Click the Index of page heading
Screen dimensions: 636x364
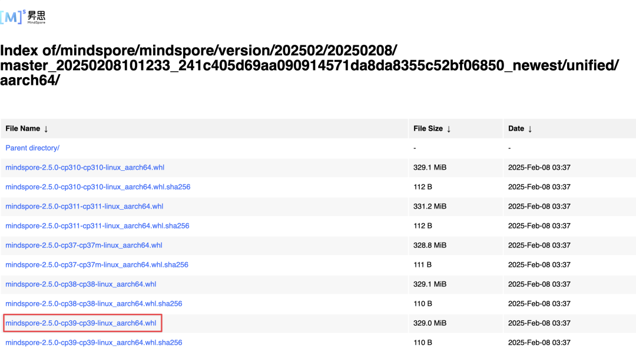point(310,65)
